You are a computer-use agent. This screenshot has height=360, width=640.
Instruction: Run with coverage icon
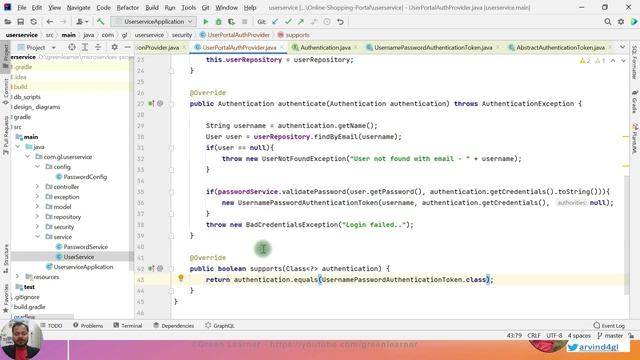tap(231, 22)
